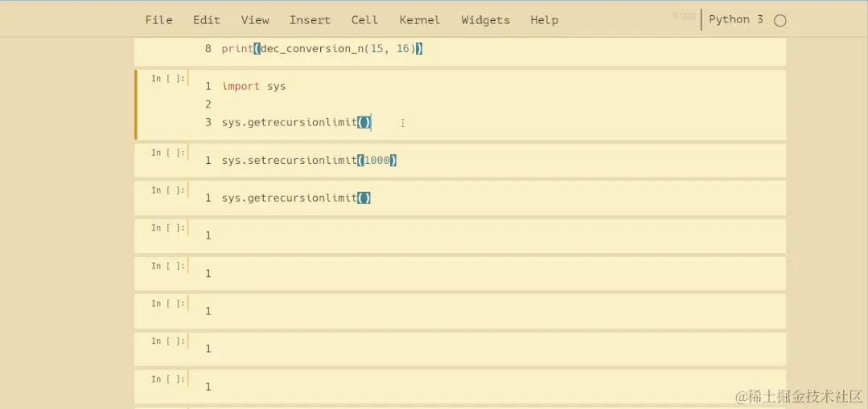Image resolution: width=868 pixels, height=409 pixels.
Task: Open the Edit menu
Action: coord(207,20)
